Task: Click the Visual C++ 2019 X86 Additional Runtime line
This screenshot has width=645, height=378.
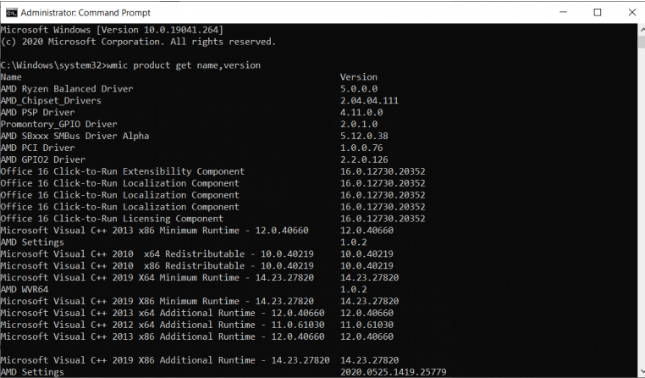Action: pyautogui.click(x=165, y=360)
